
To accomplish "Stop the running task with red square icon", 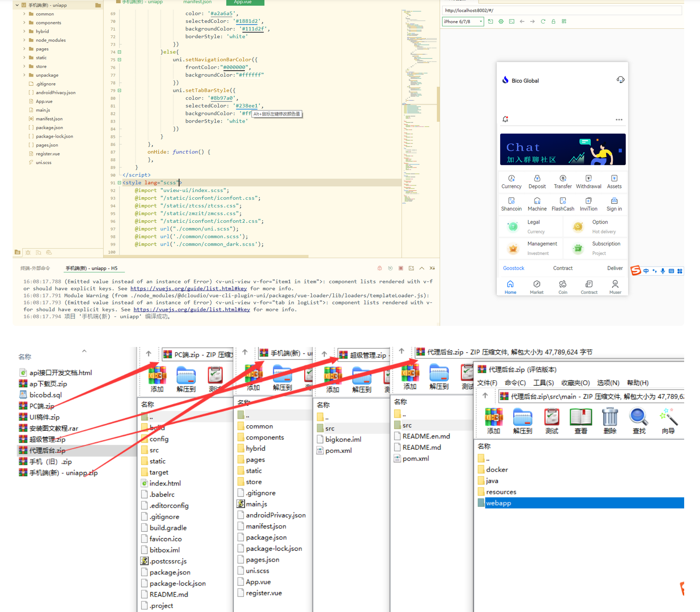I will [x=401, y=268].
